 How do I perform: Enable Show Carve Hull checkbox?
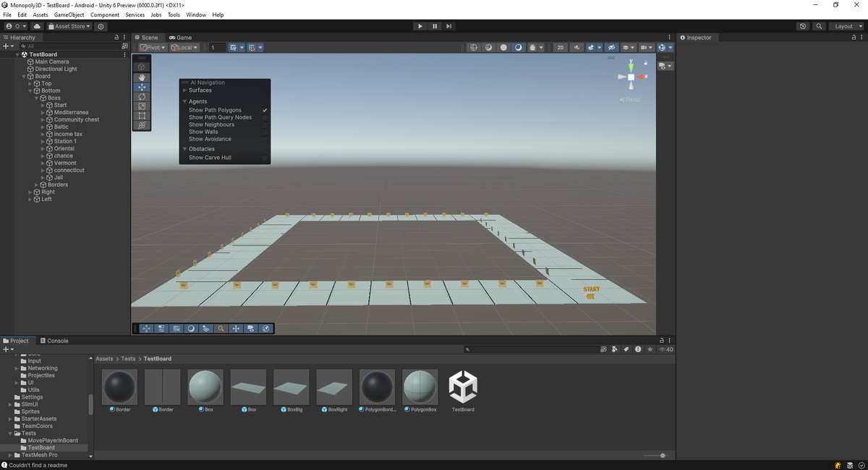(x=265, y=158)
